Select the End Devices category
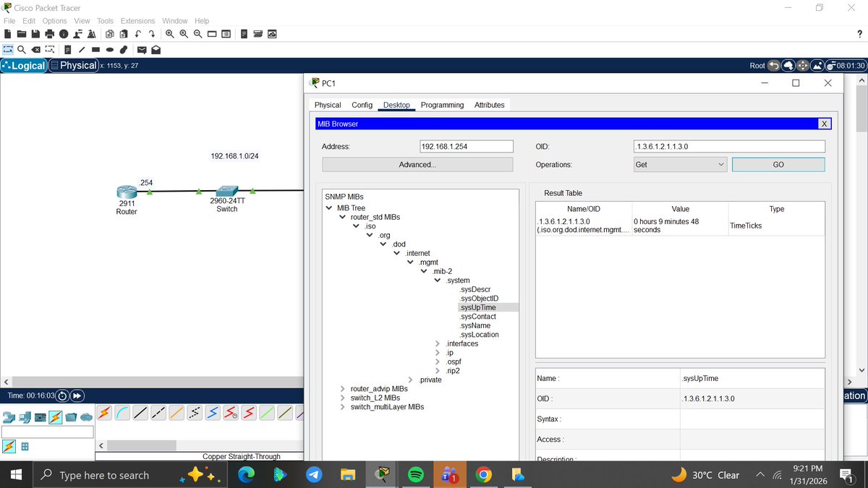 tap(25, 417)
